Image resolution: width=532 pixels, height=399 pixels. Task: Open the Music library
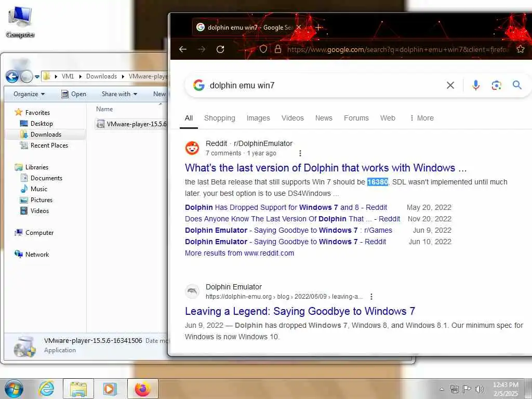coord(38,189)
